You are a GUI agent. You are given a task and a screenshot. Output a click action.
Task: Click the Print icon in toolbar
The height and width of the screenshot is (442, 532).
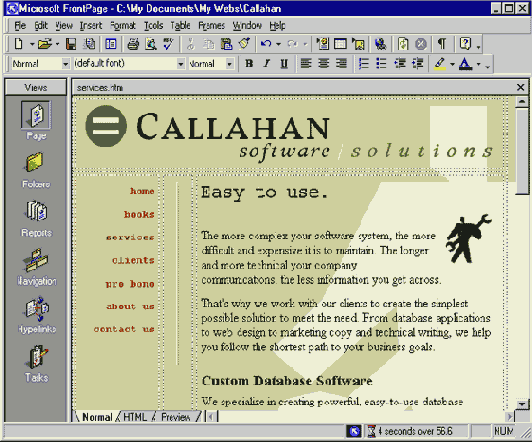tap(133, 44)
